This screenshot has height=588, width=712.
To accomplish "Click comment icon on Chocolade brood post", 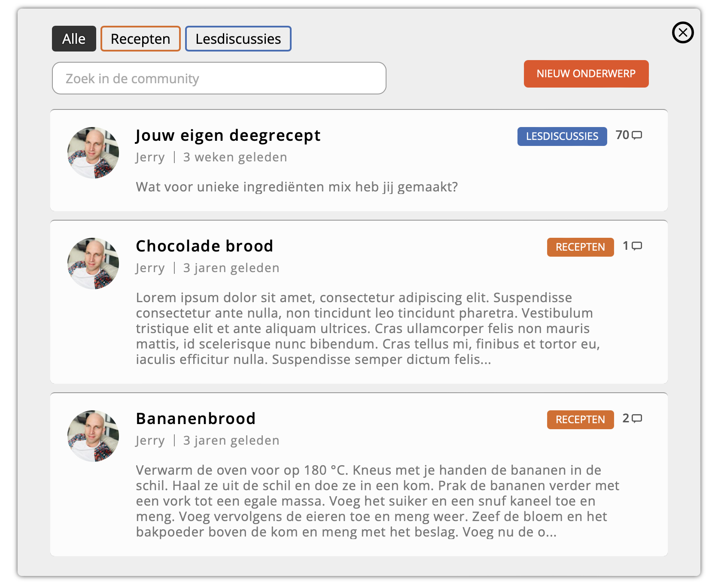I will (x=637, y=246).
